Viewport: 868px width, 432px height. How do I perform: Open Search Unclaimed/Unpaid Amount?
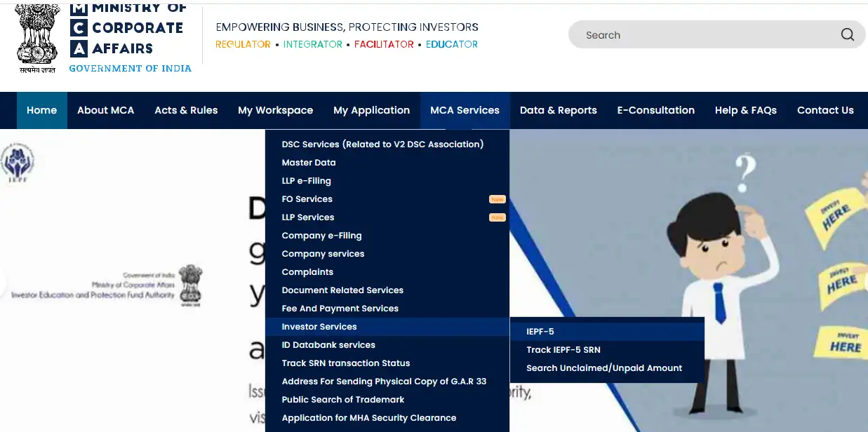(x=604, y=367)
